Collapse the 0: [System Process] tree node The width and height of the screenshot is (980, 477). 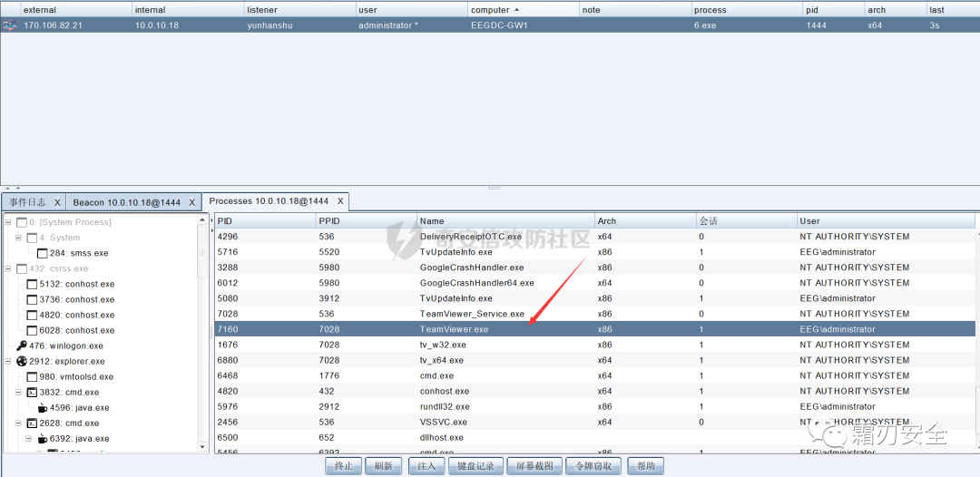point(8,222)
